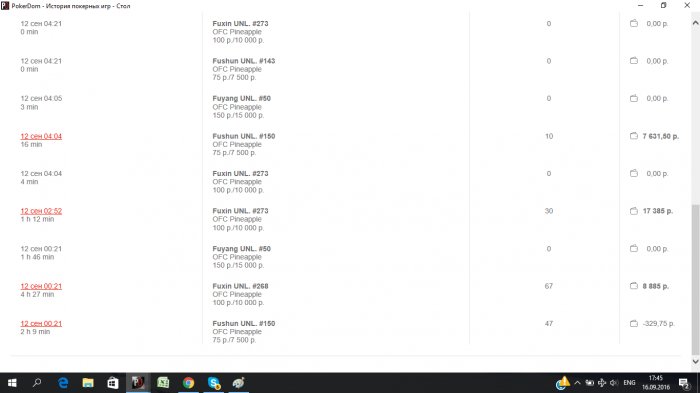Open the Windows Start menu
Viewport: 700px width, 393px height.
tap(12, 383)
